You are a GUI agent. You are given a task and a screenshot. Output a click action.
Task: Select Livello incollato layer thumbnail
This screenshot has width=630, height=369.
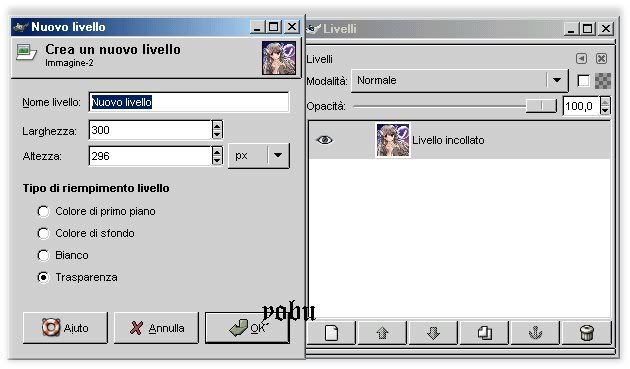[393, 140]
